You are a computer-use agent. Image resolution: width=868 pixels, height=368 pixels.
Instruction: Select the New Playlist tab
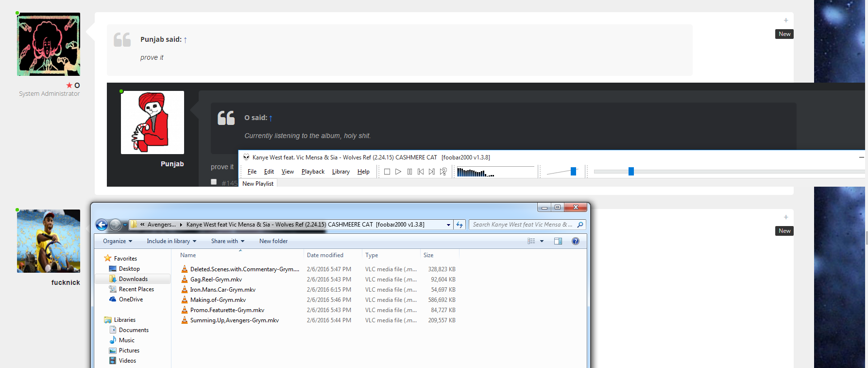[258, 183]
